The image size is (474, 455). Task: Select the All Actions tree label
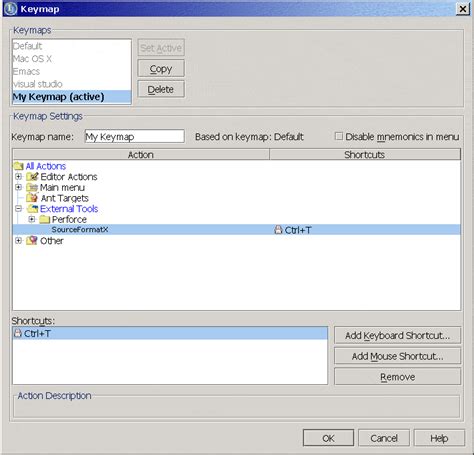tap(46, 166)
